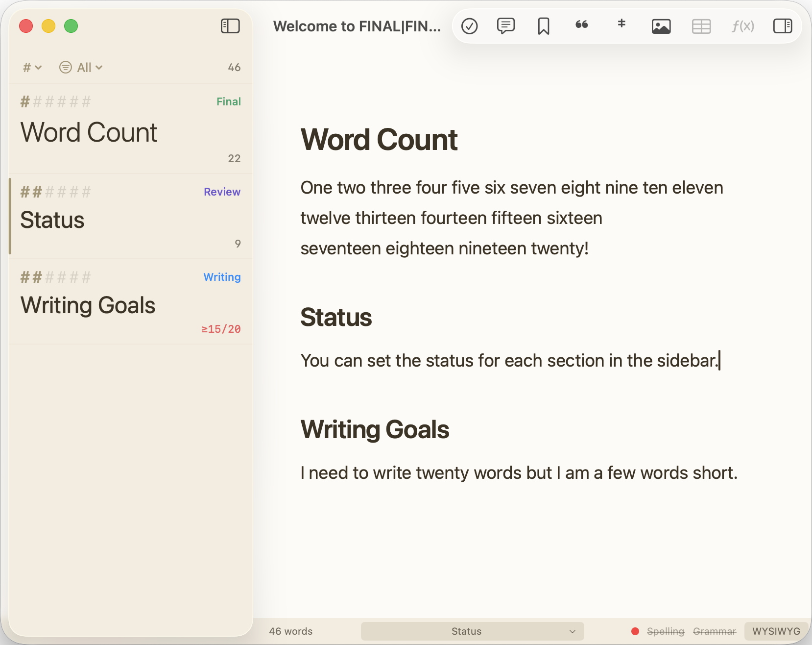
Task: Click the total count 46 in sidebar header
Action: [x=234, y=68]
